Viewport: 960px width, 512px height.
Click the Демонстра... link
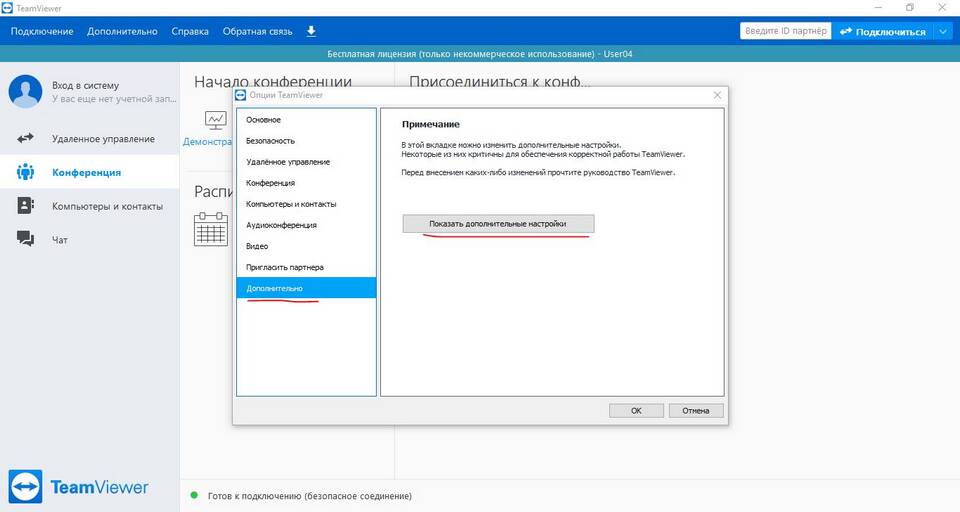pos(208,141)
